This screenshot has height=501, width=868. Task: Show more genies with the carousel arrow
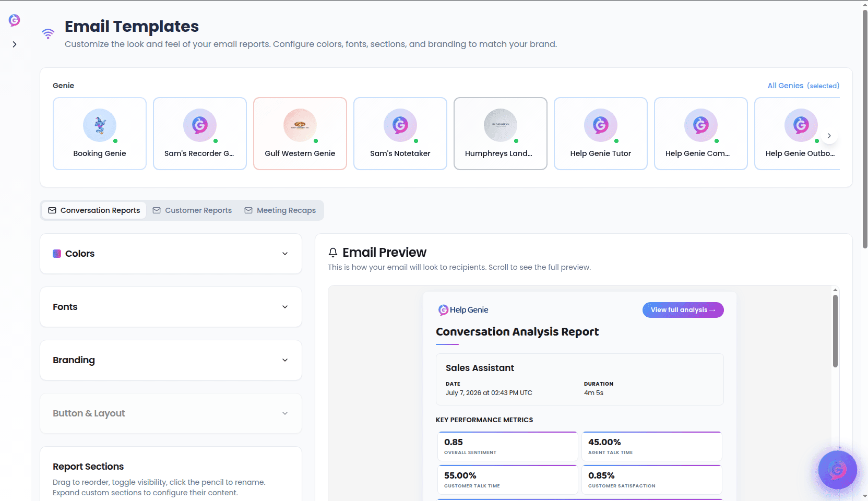829,136
